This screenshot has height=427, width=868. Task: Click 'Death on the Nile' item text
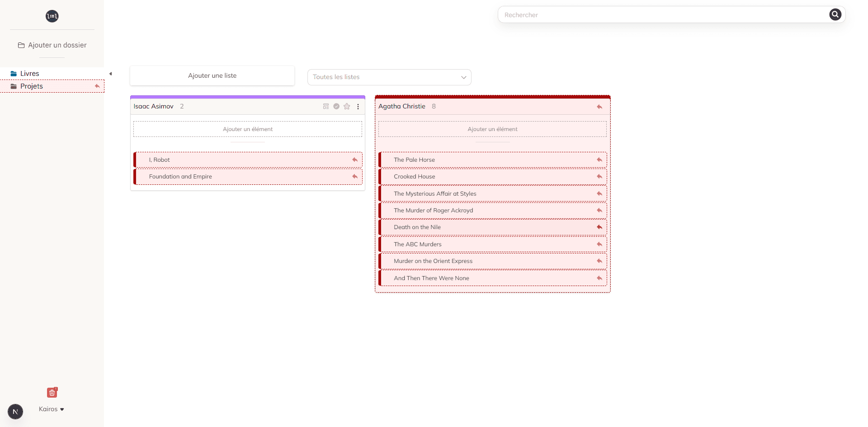(417, 227)
